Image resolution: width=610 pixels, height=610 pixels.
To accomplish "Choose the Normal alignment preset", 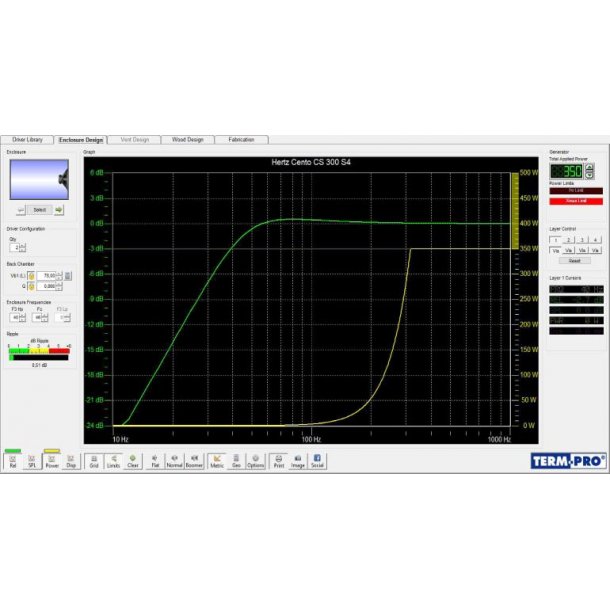I will (x=175, y=461).
